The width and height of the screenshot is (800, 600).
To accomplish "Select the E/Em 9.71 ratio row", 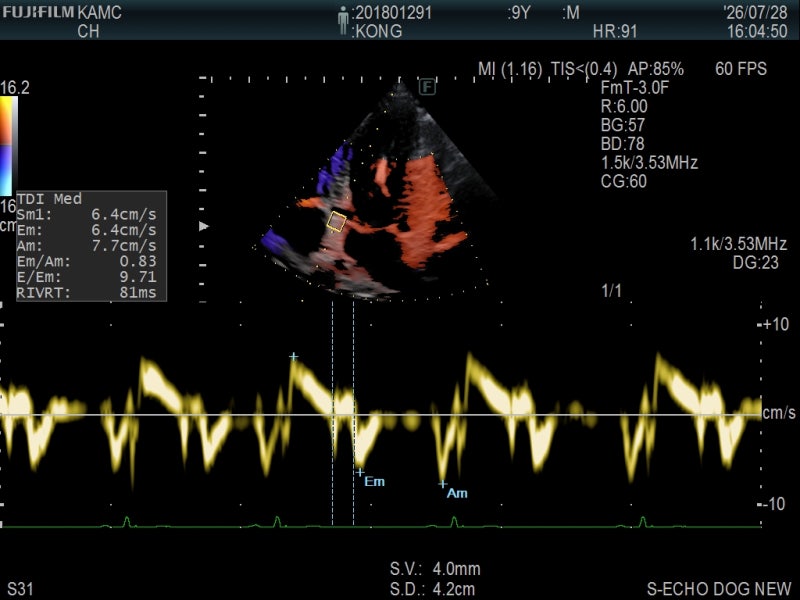I will coord(87,277).
